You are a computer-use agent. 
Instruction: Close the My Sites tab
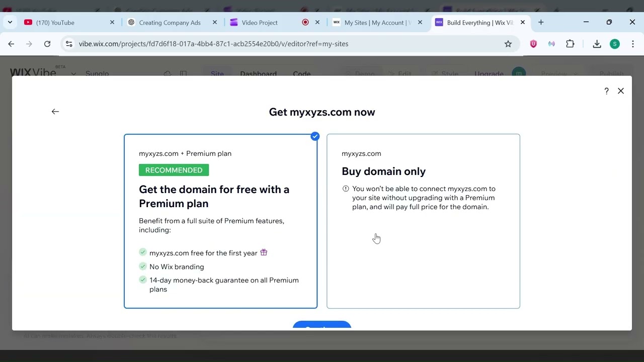(x=420, y=22)
